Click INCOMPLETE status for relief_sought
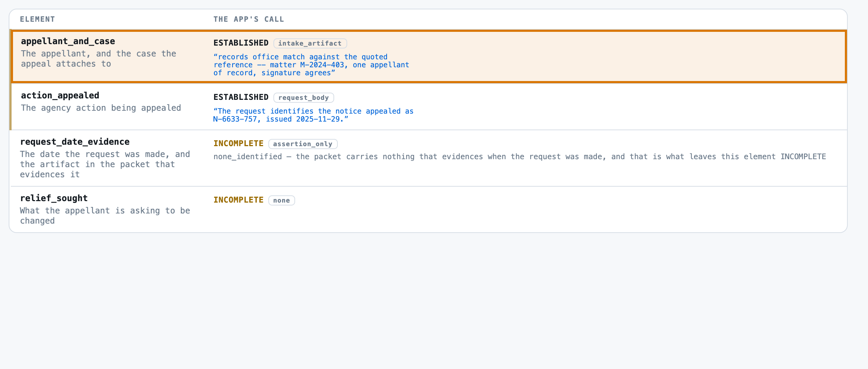Screen dimensions: 868x369 pyautogui.click(x=238, y=200)
